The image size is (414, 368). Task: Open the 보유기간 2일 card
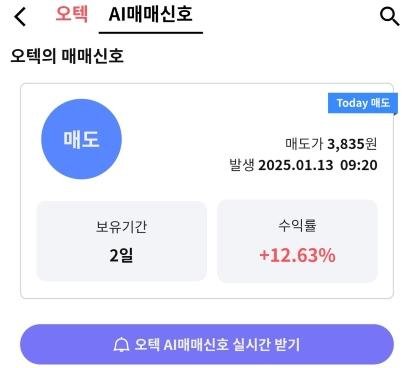pyautogui.click(x=121, y=241)
